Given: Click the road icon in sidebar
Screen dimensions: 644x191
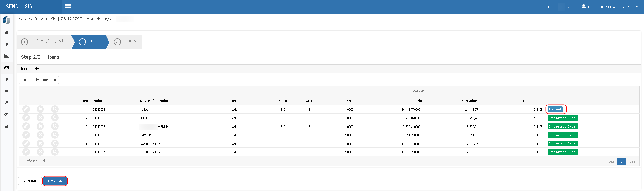Looking at the screenshot, I should [x=6, y=91].
